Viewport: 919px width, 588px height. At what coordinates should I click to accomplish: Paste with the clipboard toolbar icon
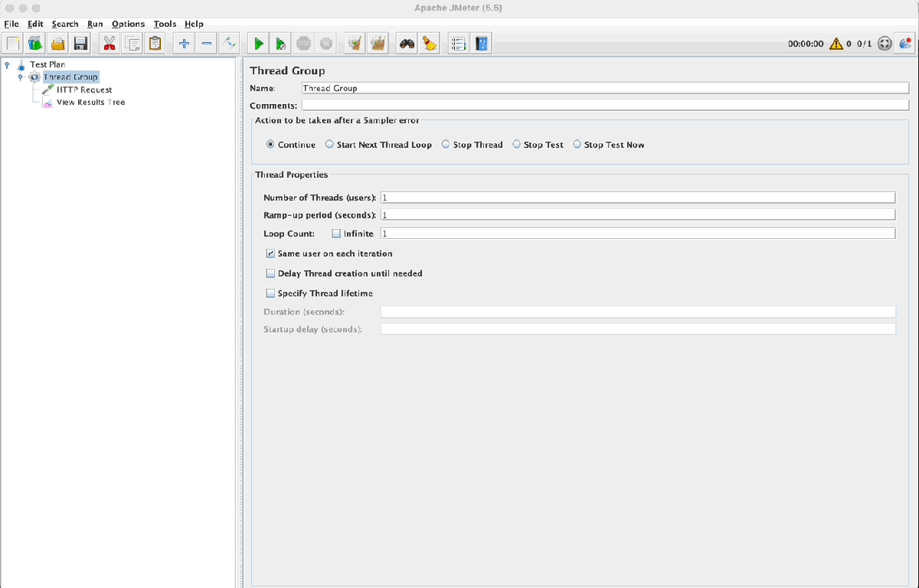coord(155,44)
